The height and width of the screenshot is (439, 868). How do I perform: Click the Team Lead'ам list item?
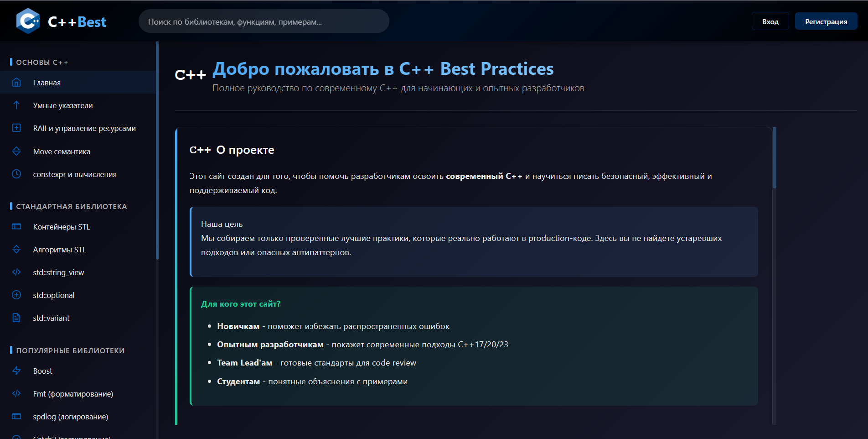tap(316, 363)
